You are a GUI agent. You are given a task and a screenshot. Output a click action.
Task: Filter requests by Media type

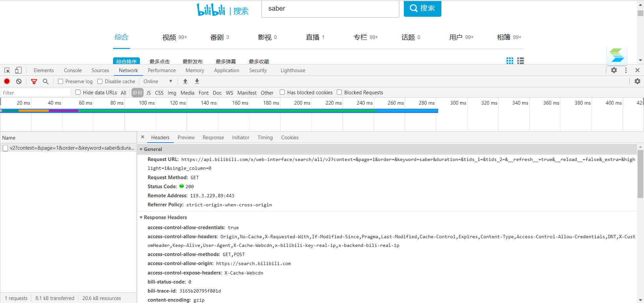tap(187, 93)
